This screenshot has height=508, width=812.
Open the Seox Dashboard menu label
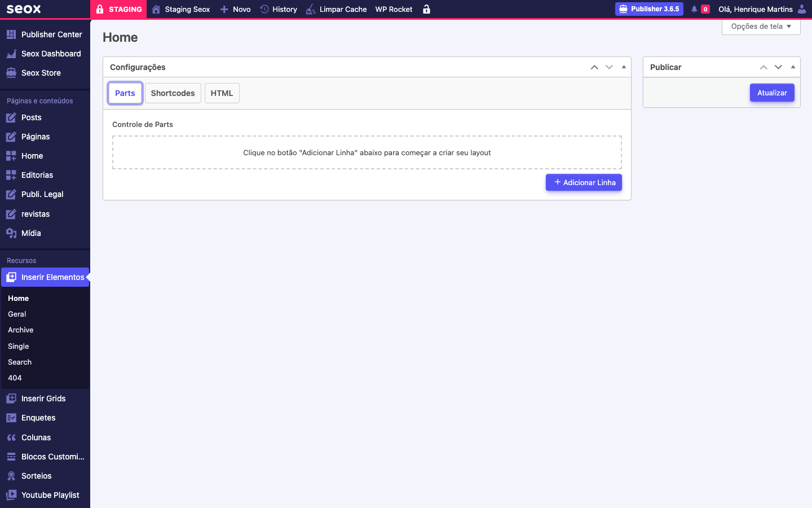point(51,54)
